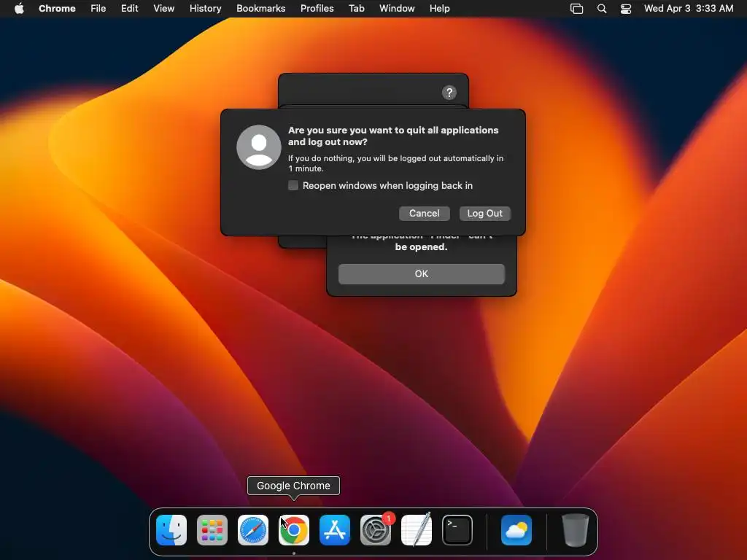
Task: Open the Trash in the dock
Action: coord(575,530)
